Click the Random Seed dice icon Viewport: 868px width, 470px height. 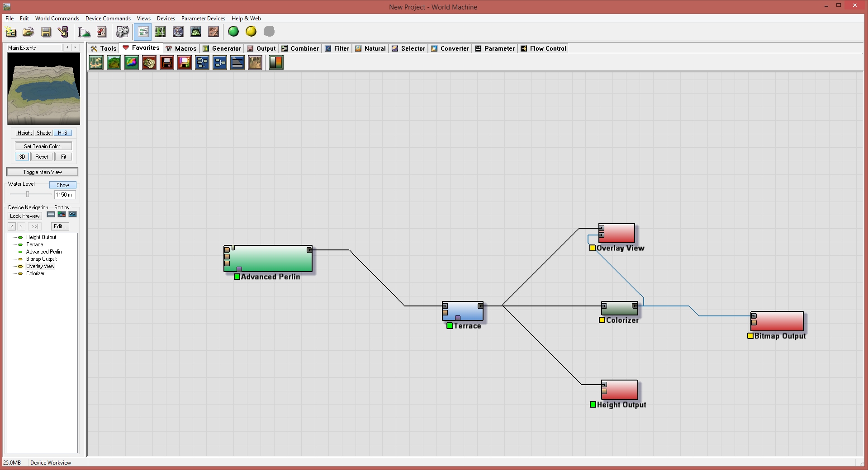coord(122,32)
